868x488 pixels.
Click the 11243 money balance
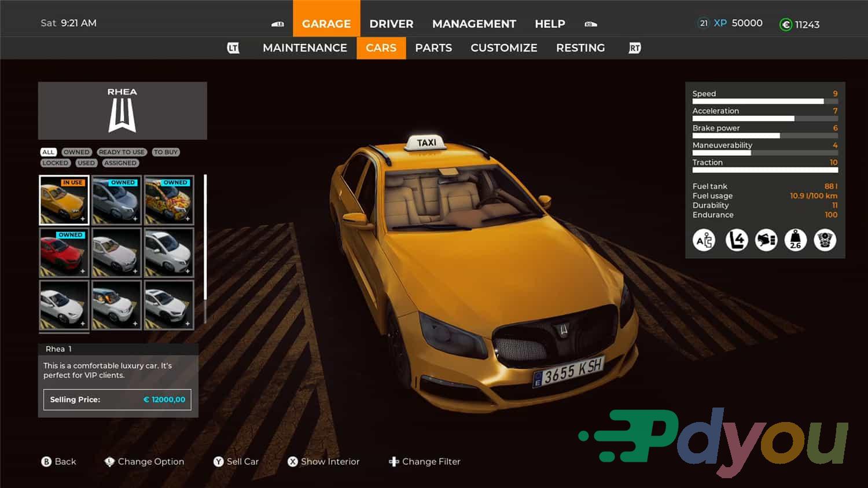coord(807,24)
